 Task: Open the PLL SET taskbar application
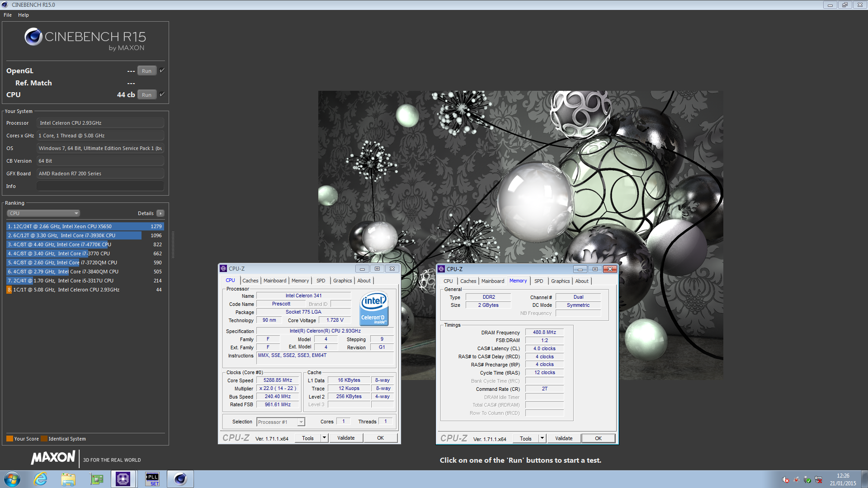(x=152, y=479)
